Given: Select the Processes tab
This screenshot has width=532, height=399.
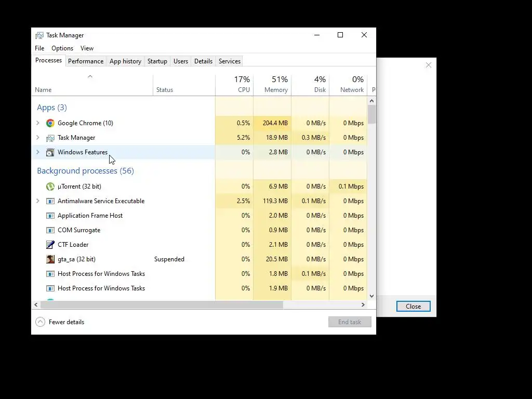Looking at the screenshot, I should pos(48,60).
